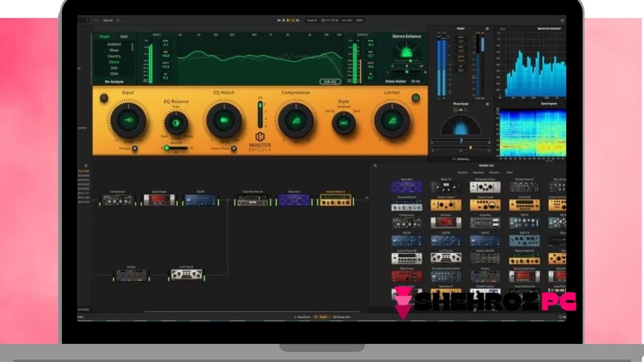644x362 pixels.
Task: Switch to the User tab
Action: pyautogui.click(x=124, y=36)
